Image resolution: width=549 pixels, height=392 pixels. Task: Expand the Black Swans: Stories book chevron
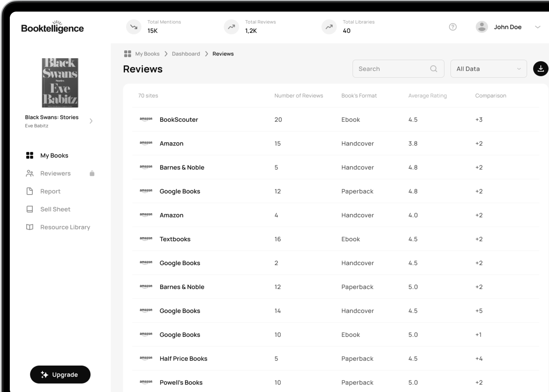coord(91,121)
